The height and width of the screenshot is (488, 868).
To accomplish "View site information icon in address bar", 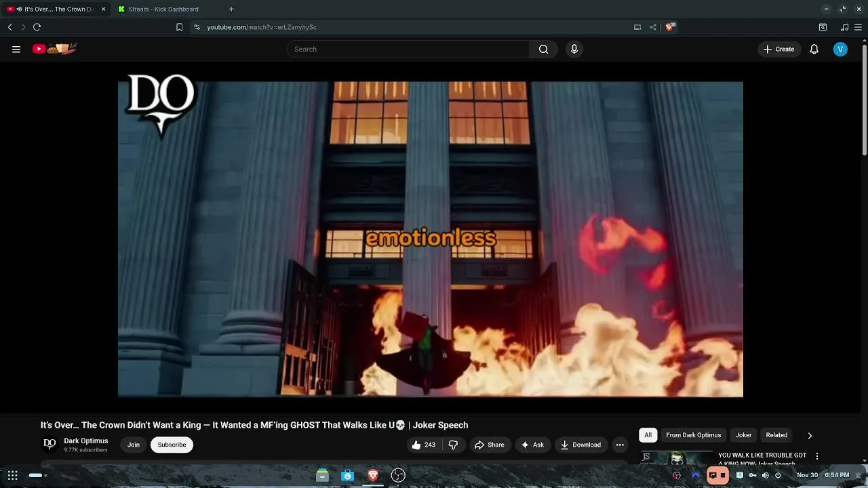I will (x=197, y=27).
